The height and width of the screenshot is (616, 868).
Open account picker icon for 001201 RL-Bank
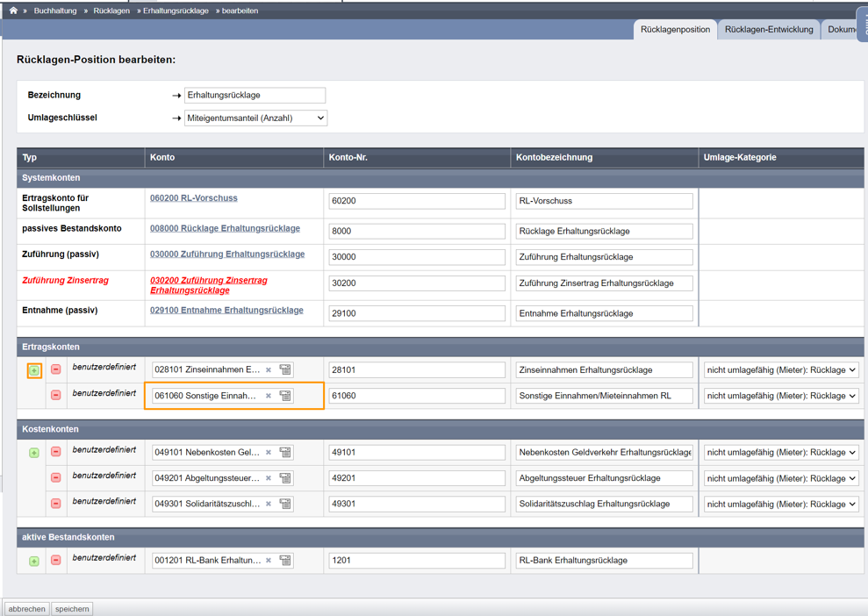tap(285, 560)
